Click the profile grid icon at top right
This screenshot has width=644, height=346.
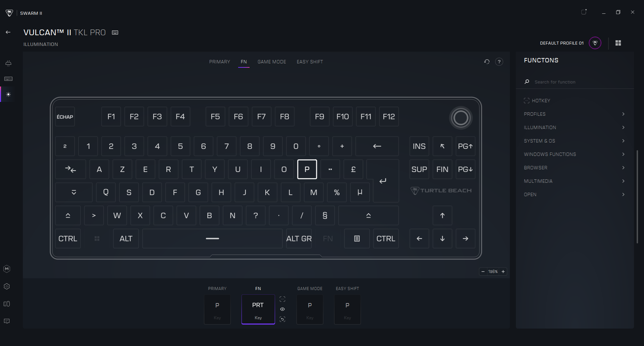(x=618, y=43)
